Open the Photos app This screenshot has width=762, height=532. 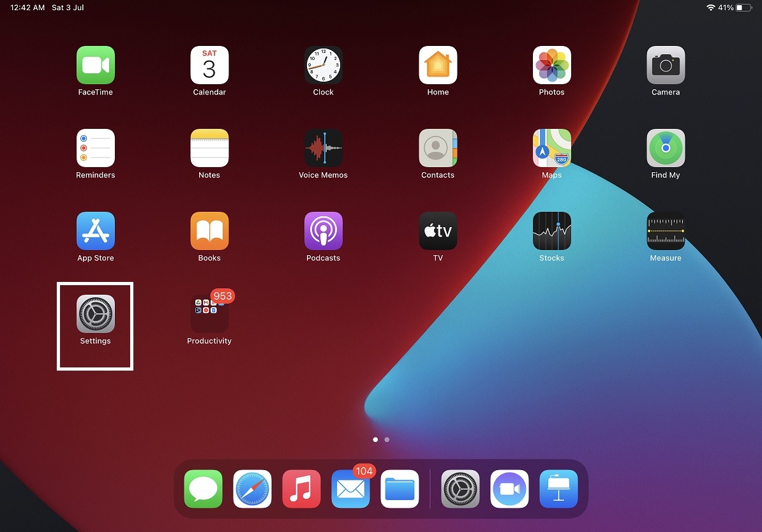(x=551, y=65)
